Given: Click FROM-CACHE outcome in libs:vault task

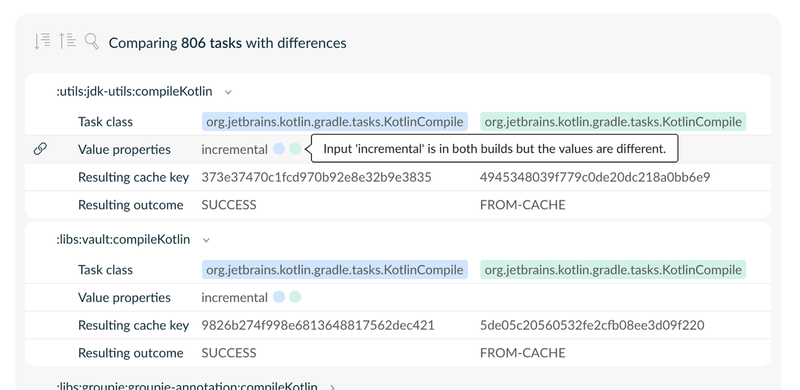Looking at the screenshot, I should (x=522, y=353).
